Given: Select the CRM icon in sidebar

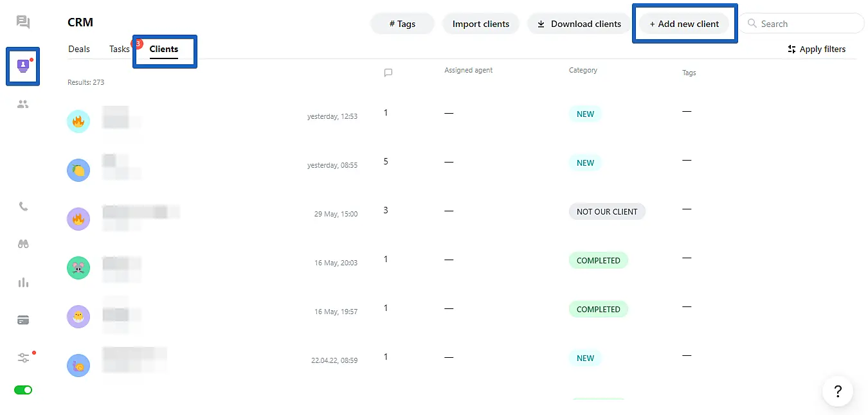Looking at the screenshot, I should coord(23,66).
